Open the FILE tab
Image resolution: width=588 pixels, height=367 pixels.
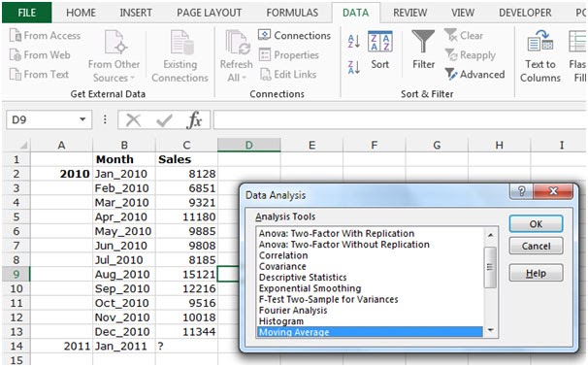(27, 13)
